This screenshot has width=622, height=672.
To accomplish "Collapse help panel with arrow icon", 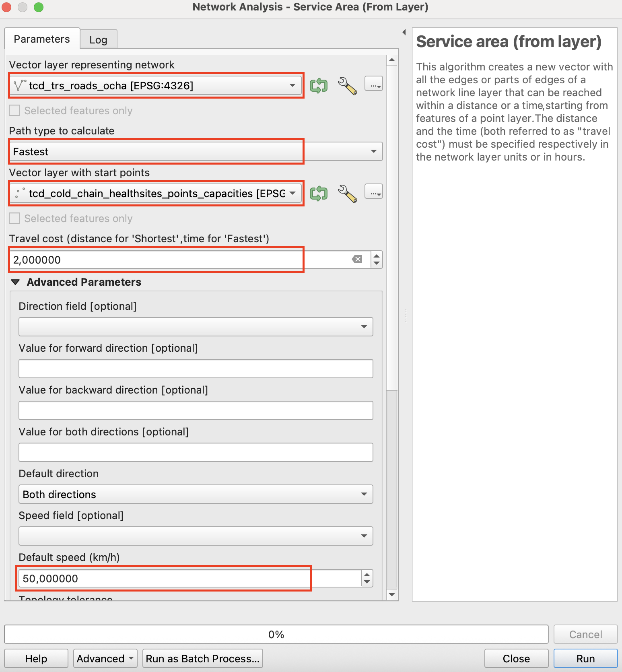I will click(x=404, y=32).
